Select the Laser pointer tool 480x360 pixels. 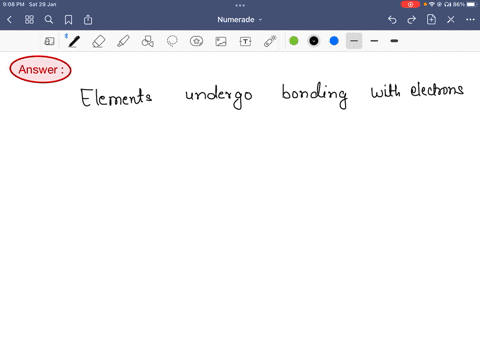270,41
